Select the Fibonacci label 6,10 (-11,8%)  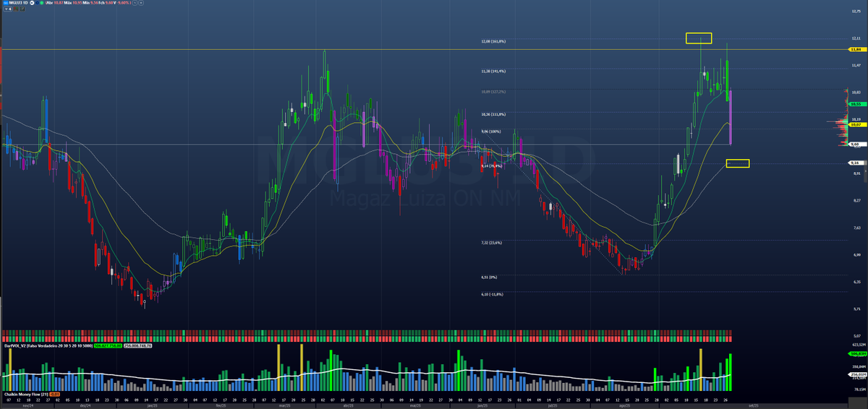click(x=492, y=294)
